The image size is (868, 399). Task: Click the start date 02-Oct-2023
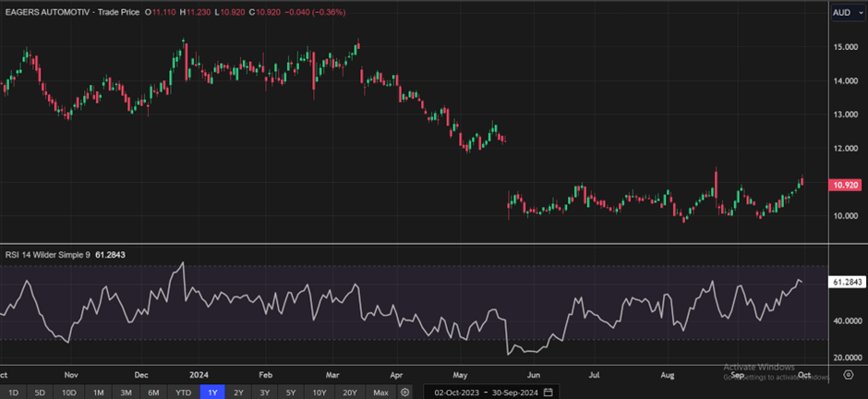click(x=457, y=393)
